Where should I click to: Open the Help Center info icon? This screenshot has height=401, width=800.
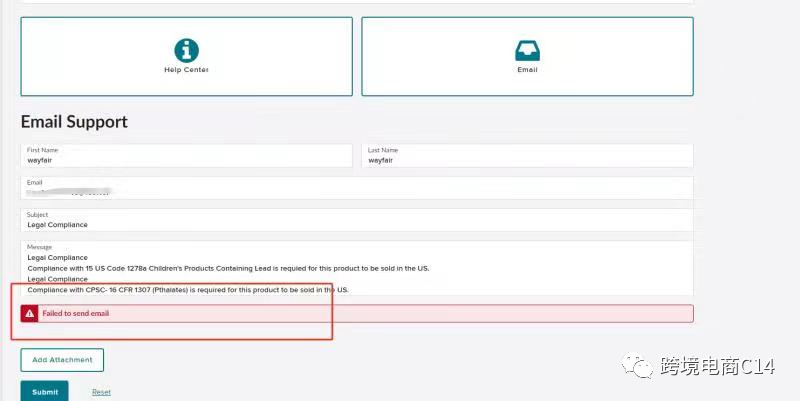tap(186, 50)
